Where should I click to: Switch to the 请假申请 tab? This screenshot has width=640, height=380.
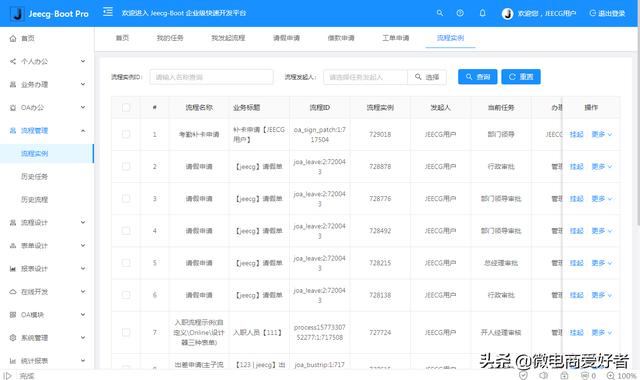287,38
